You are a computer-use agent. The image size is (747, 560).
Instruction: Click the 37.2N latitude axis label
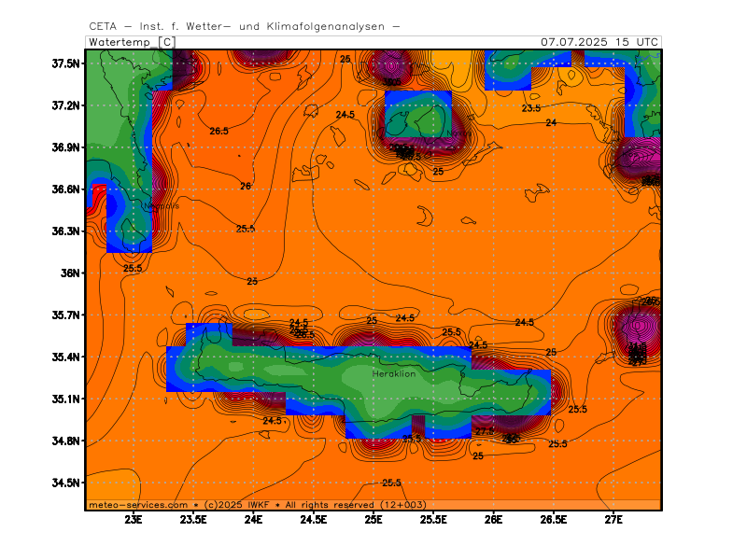(65, 105)
